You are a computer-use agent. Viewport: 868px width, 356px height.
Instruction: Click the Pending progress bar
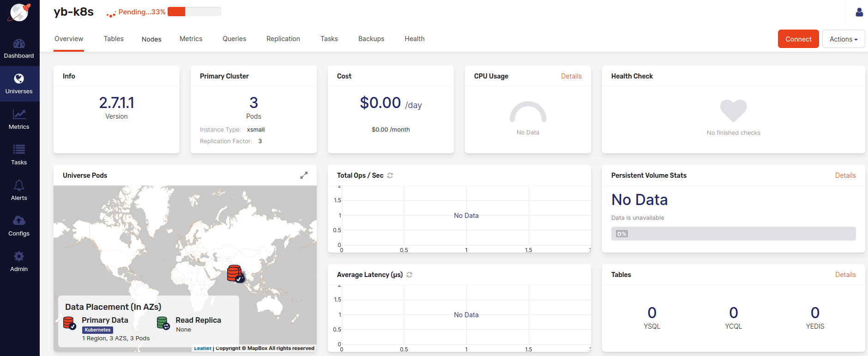194,12
